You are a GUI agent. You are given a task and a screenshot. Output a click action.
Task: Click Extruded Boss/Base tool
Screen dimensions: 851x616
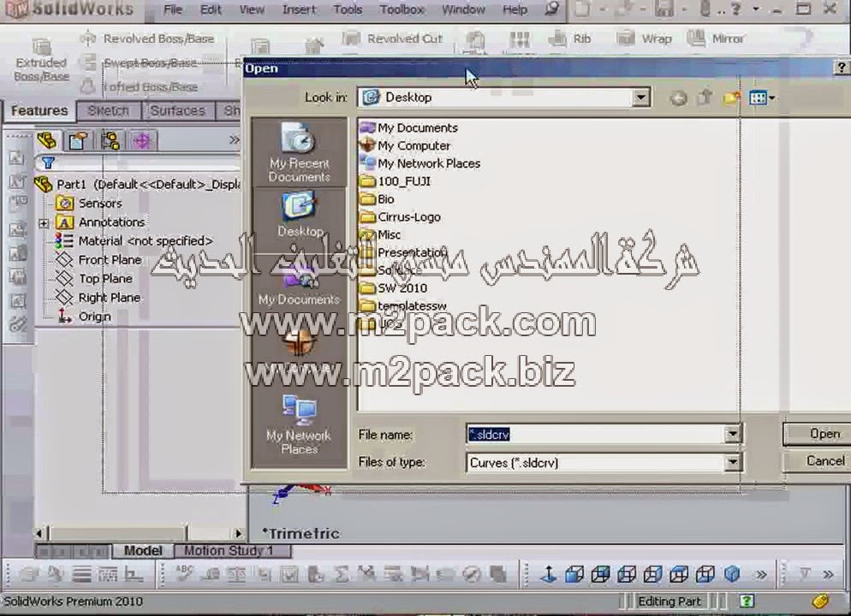click(41, 61)
